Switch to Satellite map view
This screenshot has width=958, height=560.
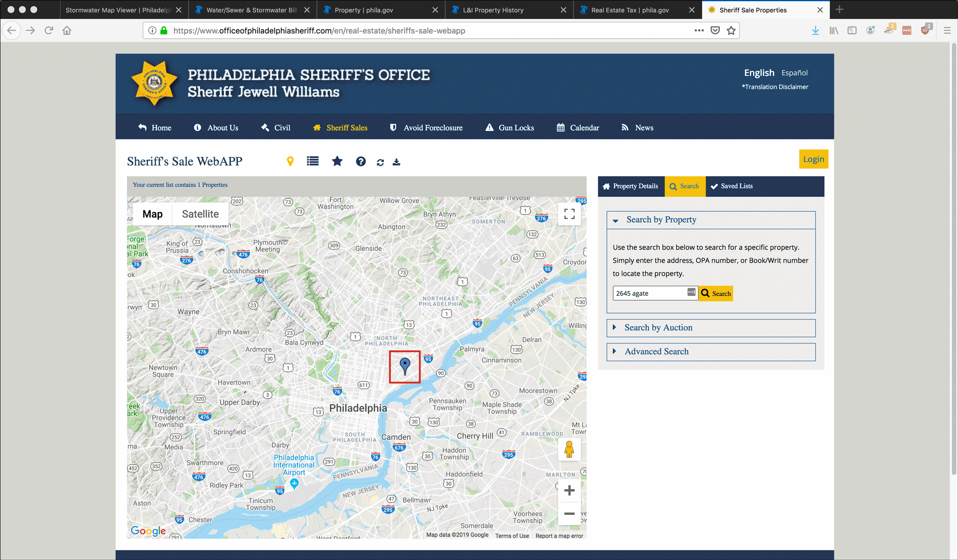200,214
